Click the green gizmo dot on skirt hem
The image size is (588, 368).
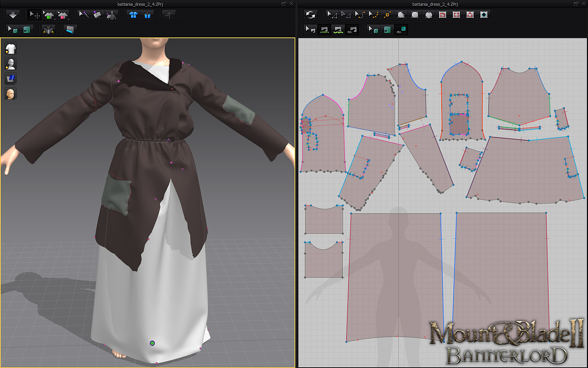pyautogui.click(x=152, y=343)
